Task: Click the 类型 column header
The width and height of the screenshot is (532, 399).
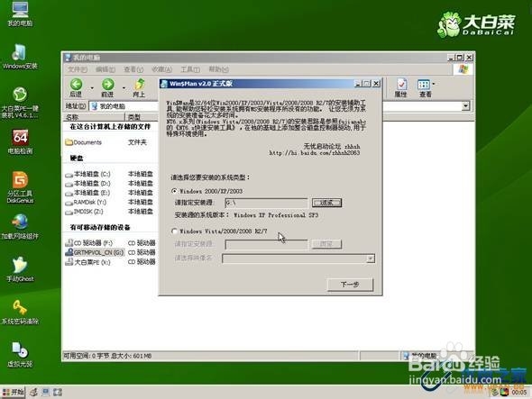Action: click(142, 117)
